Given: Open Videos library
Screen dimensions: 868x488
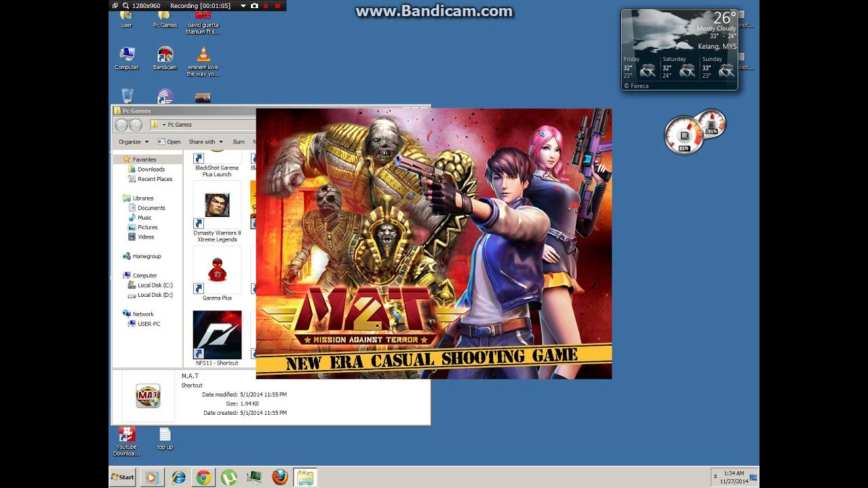Looking at the screenshot, I should click(141, 237).
